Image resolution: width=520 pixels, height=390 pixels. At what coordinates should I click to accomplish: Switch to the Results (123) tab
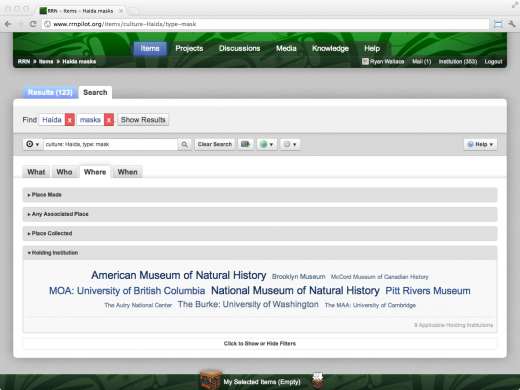pos(50,92)
